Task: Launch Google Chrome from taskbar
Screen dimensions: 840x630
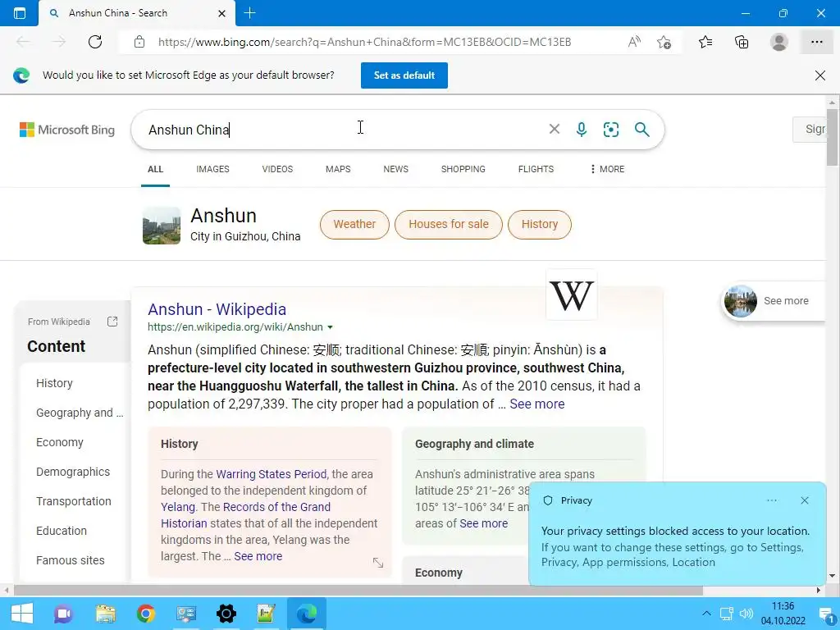Action: pos(146,614)
